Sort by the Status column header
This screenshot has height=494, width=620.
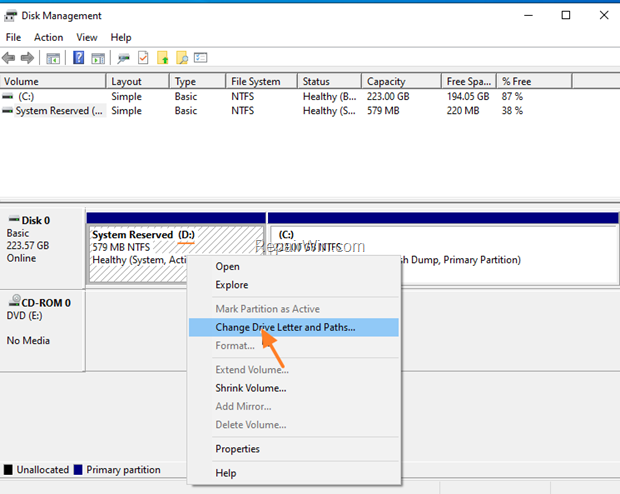coord(329,81)
